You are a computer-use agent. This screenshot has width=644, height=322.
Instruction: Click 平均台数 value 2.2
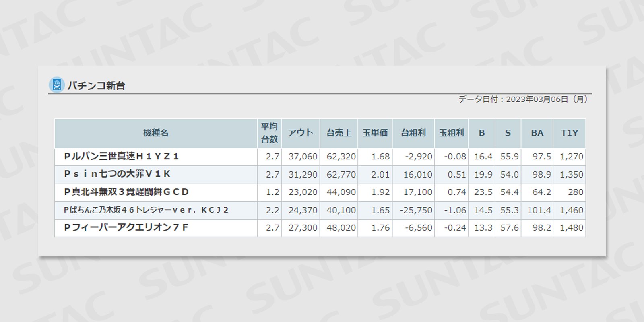tap(272, 210)
